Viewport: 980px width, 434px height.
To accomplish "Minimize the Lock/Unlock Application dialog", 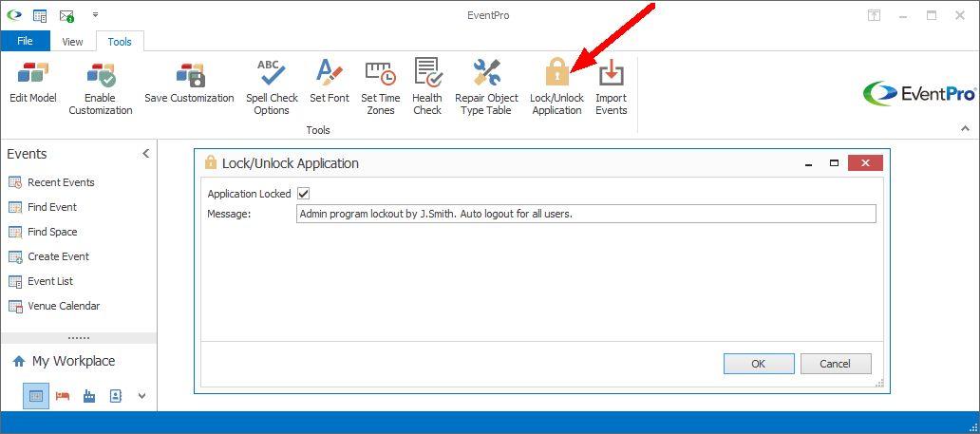I will (x=809, y=164).
